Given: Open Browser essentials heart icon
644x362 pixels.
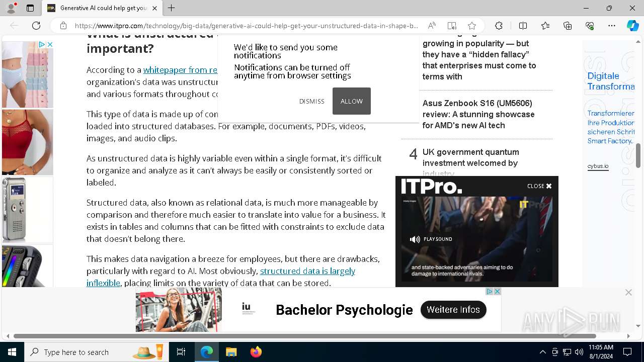Looking at the screenshot, I should tap(590, 26).
